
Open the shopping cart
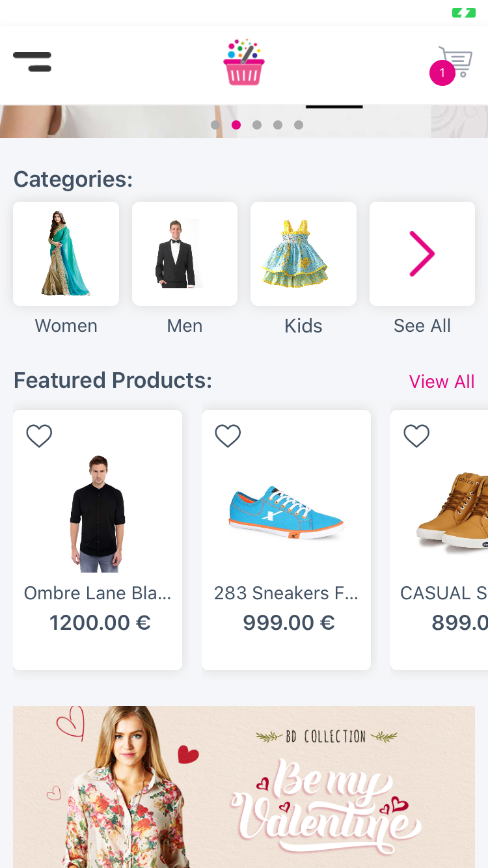[456, 61]
